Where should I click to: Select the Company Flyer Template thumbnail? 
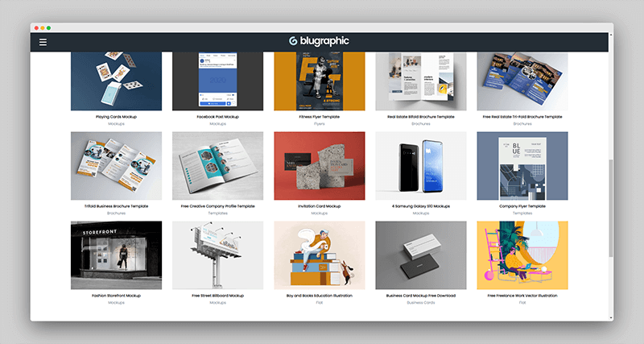coord(522,166)
